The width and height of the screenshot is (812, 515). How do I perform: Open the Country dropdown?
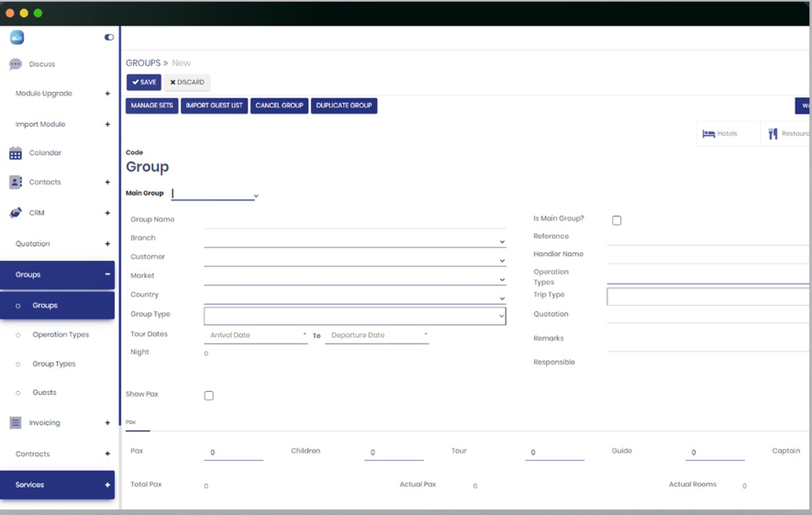coord(355,297)
